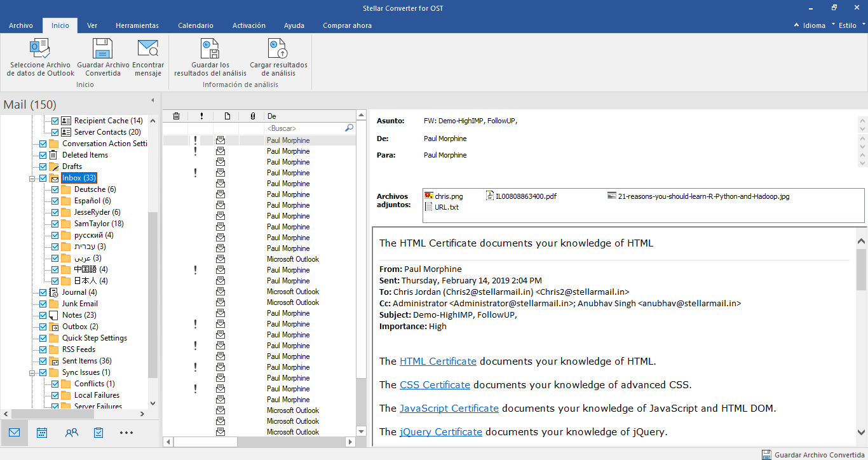This screenshot has height=460, width=868.
Task: Select the Español (6) folder
Action: click(92, 201)
